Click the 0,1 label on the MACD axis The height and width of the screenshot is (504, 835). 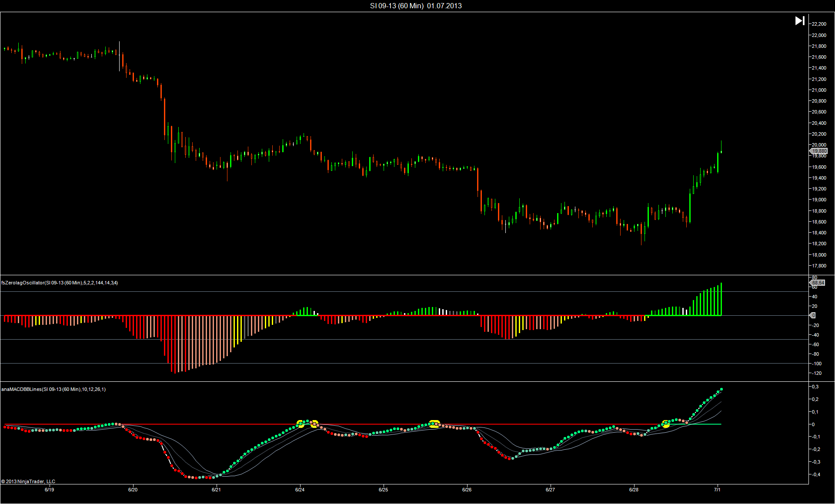click(815, 412)
